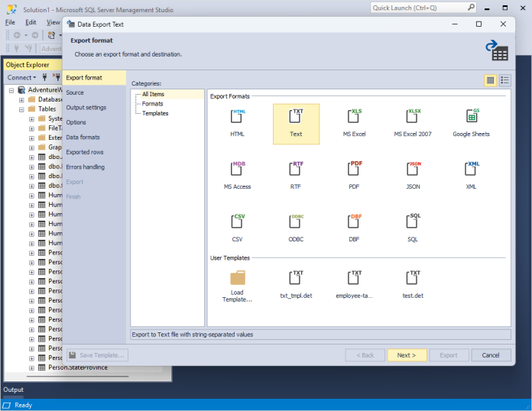Go to the Output settings page
The image size is (532, 411).
pos(86,108)
